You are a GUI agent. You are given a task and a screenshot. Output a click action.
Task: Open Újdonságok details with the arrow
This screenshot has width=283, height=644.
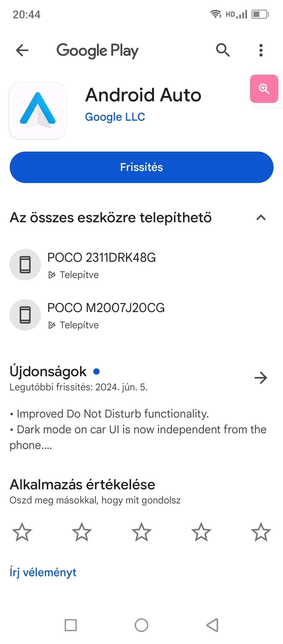coord(261,378)
